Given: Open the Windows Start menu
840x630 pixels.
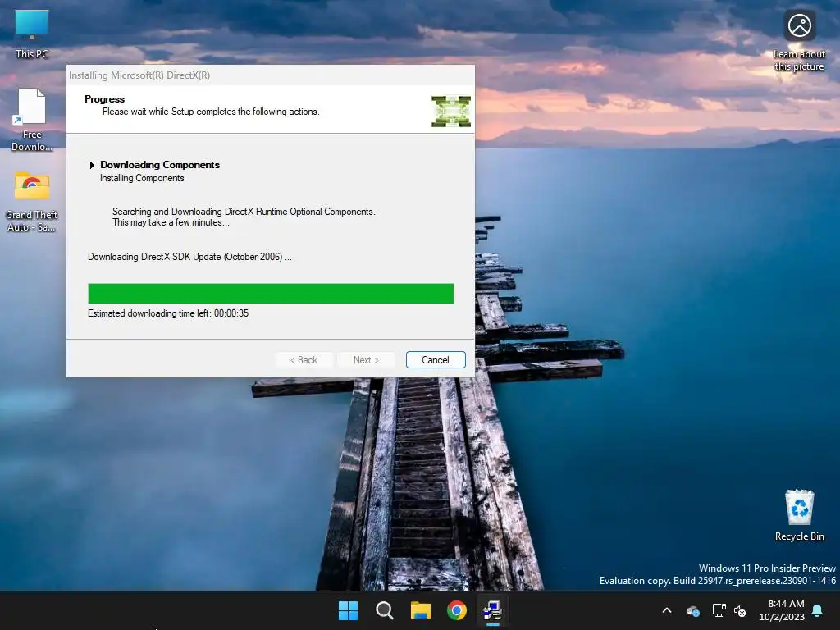Looking at the screenshot, I should pos(348,610).
